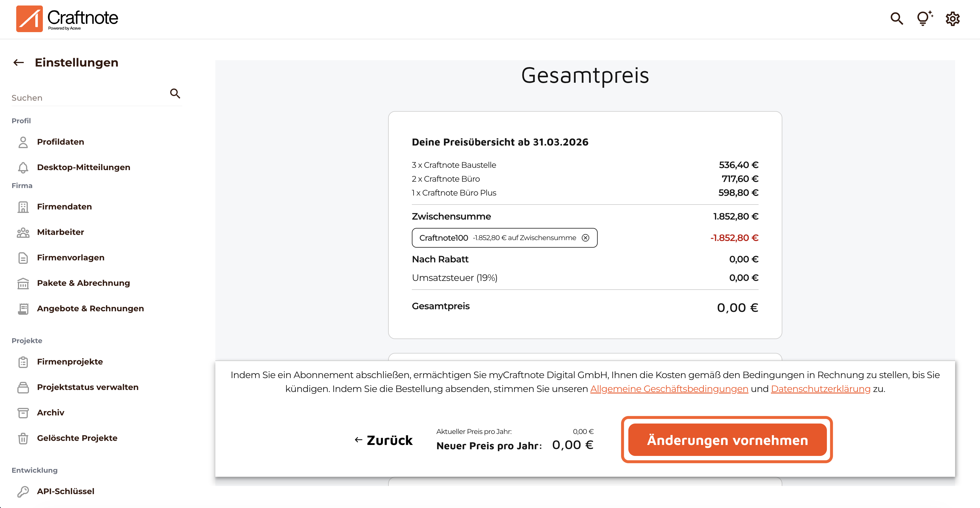Screen dimensions: 980x508
Task: Go to Angebote & Rechnungen
Action: pos(90,308)
